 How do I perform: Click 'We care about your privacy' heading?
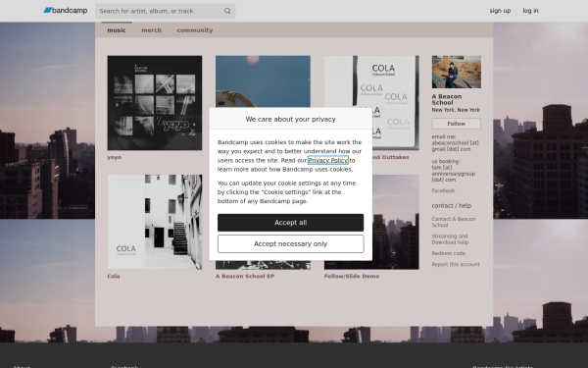tap(291, 119)
